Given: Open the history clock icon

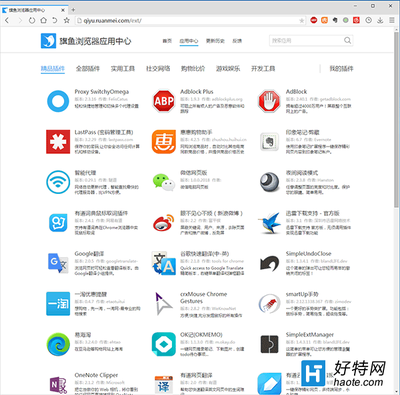Looking at the screenshot, I should 368,20.
